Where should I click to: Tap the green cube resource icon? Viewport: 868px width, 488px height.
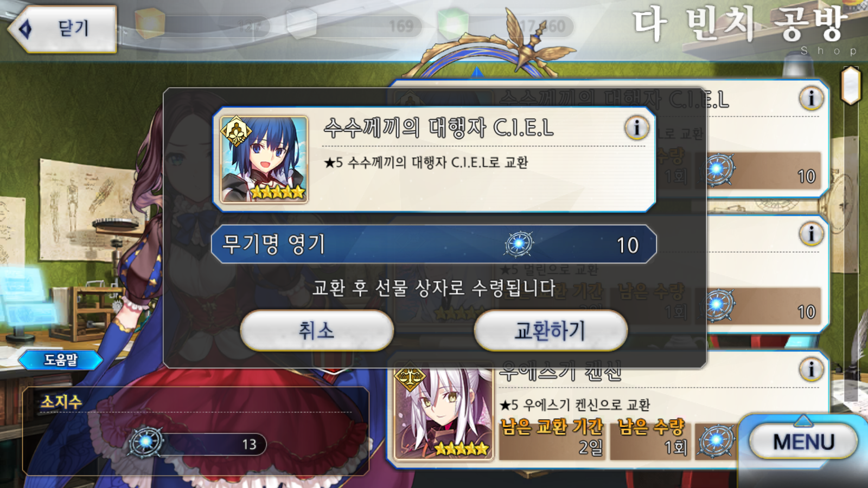453,24
